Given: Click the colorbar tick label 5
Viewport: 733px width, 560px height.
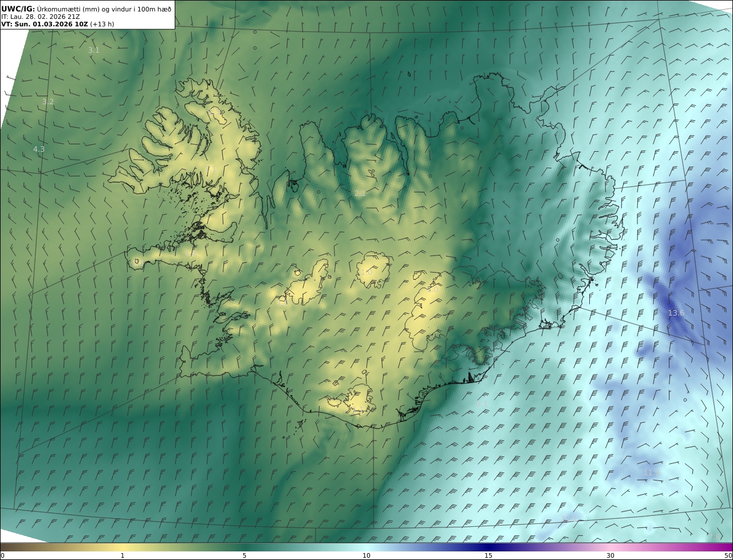Looking at the screenshot, I should point(245,555).
